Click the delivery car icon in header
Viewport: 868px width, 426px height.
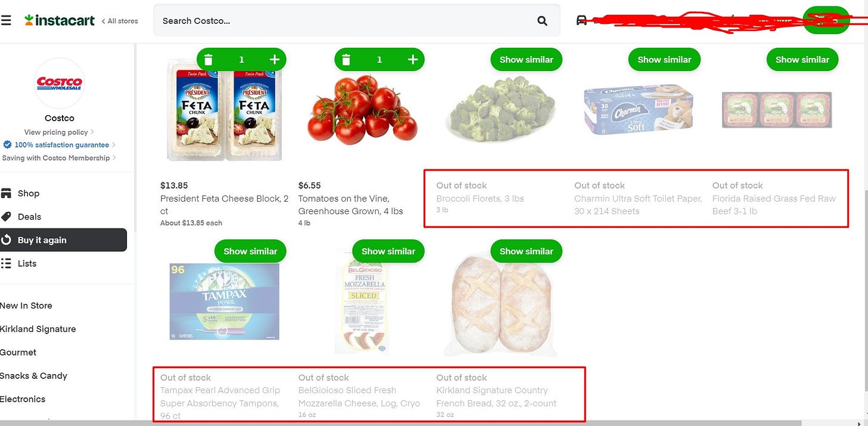coord(581,20)
